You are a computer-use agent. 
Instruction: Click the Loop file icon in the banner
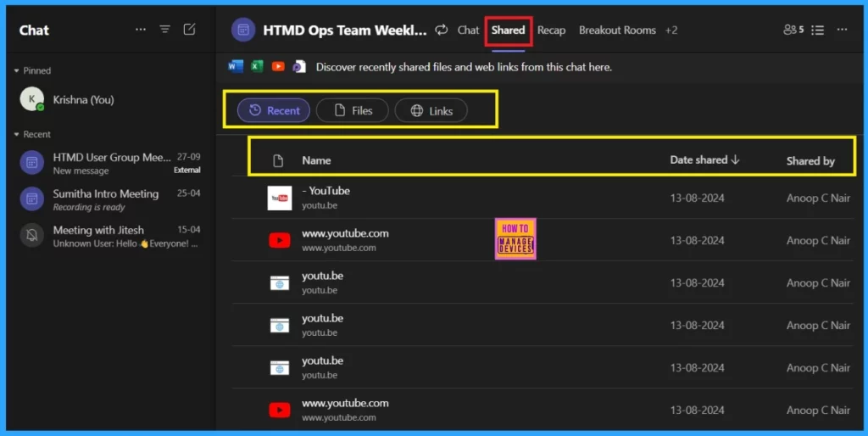[299, 67]
